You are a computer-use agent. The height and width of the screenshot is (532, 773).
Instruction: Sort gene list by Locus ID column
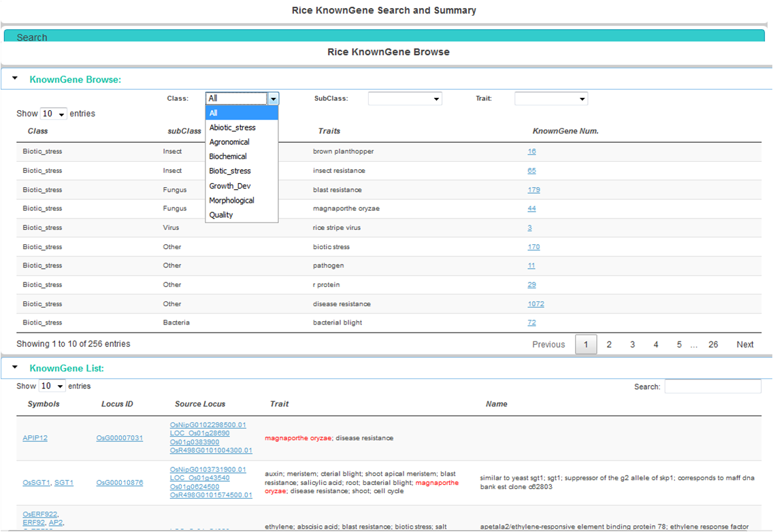click(117, 404)
